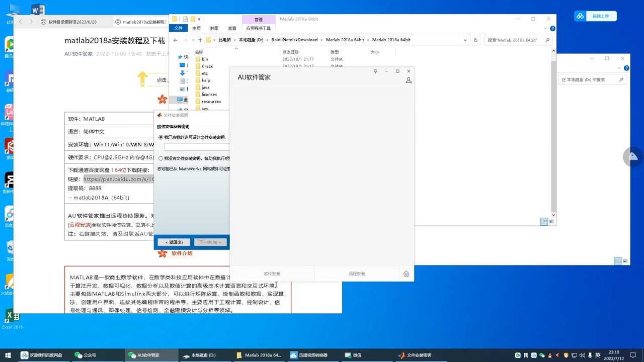Open the pan.baidu.com download link
The height and width of the screenshot is (362, 644).
pos(119,179)
